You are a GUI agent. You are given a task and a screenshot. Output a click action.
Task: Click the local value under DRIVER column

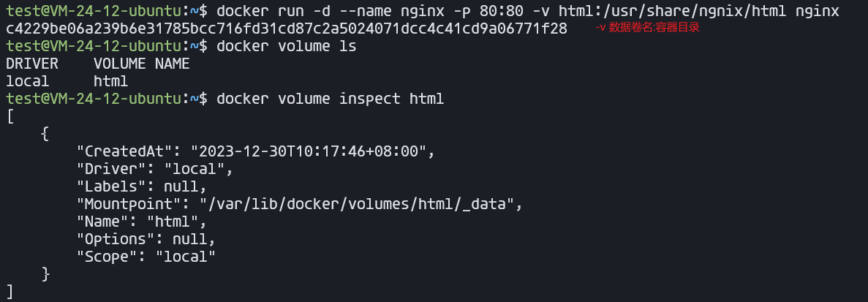coord(28,81)
